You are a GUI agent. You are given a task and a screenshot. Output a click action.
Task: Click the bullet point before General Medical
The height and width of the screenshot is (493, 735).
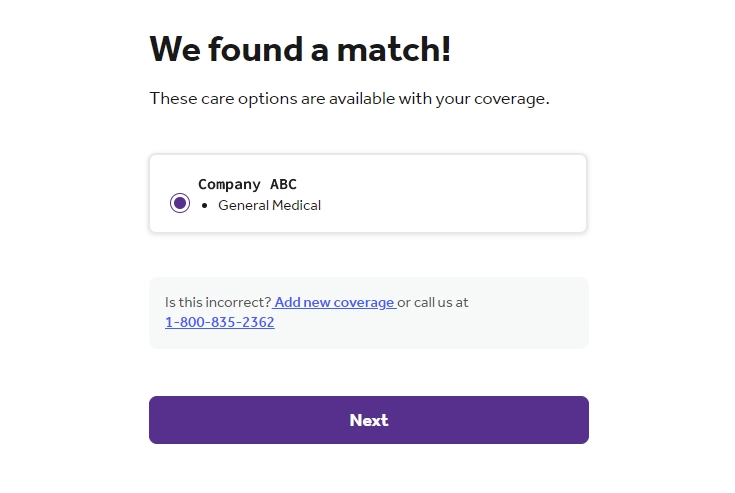[x=204, y=206]
